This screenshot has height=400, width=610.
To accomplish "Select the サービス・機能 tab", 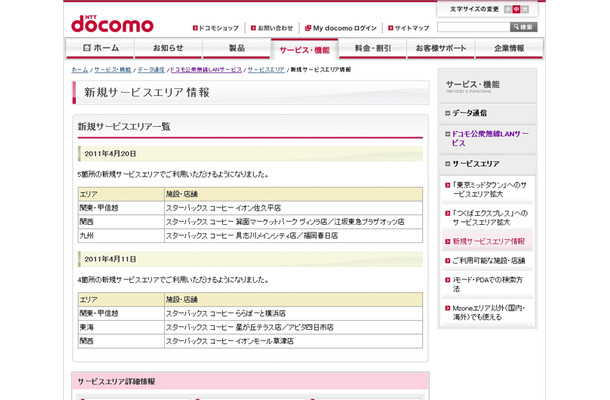I will [305, 49].
